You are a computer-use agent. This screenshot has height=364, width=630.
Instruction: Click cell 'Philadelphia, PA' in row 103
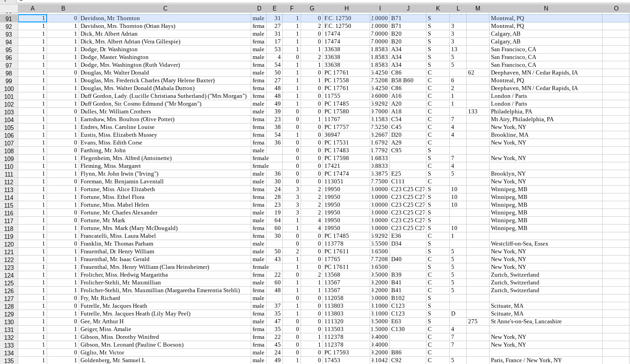[546, 112]
